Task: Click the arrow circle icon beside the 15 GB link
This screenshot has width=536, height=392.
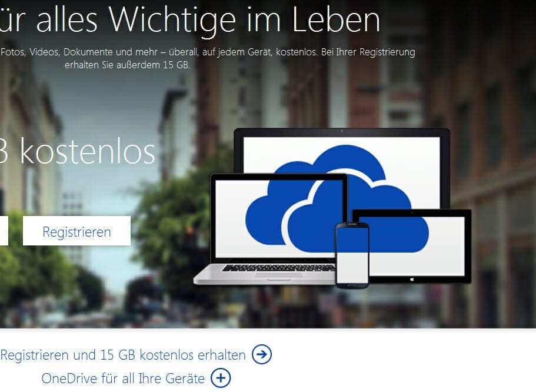Action: click(262, 355)
